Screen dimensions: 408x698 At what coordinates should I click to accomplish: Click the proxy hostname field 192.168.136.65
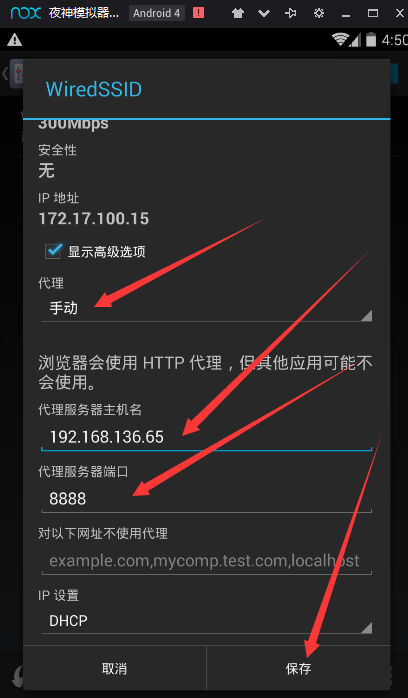tap(207, 437)
